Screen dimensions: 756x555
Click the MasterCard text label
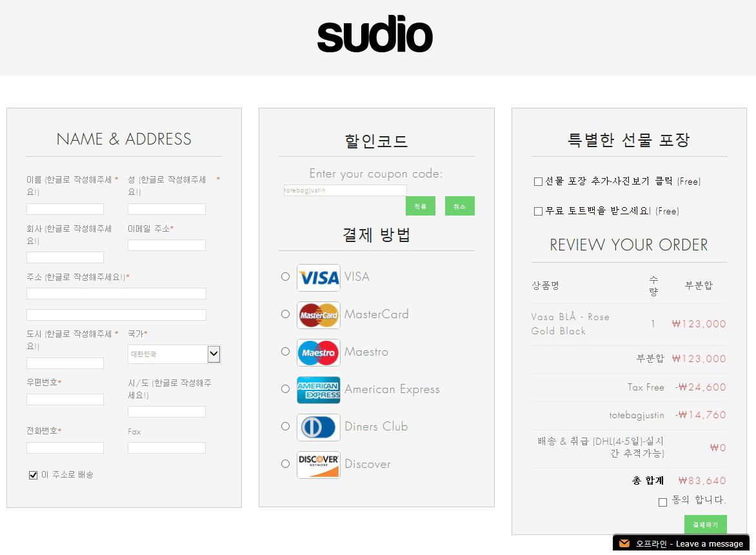pos(377,314)
